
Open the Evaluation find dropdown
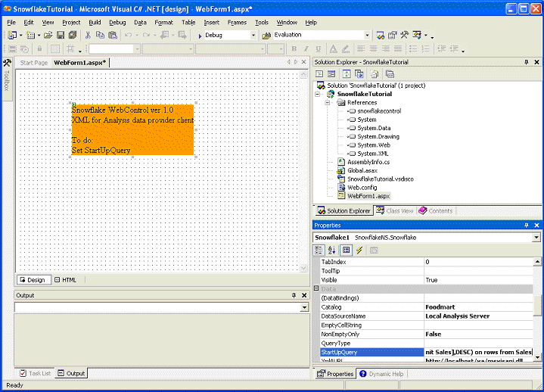[367, 35]
